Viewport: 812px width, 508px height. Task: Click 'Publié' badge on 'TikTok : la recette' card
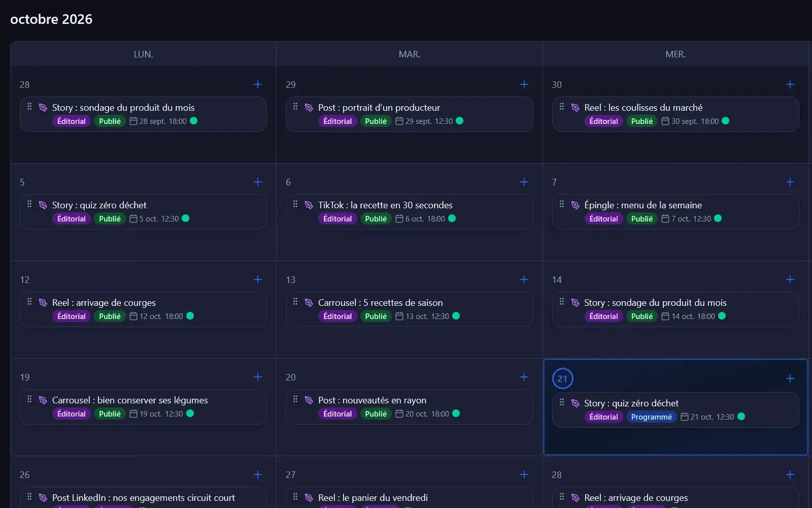coord(376,219)
